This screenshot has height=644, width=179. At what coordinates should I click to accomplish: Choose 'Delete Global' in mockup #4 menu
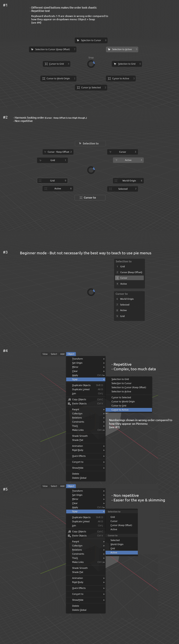(86, 478)
